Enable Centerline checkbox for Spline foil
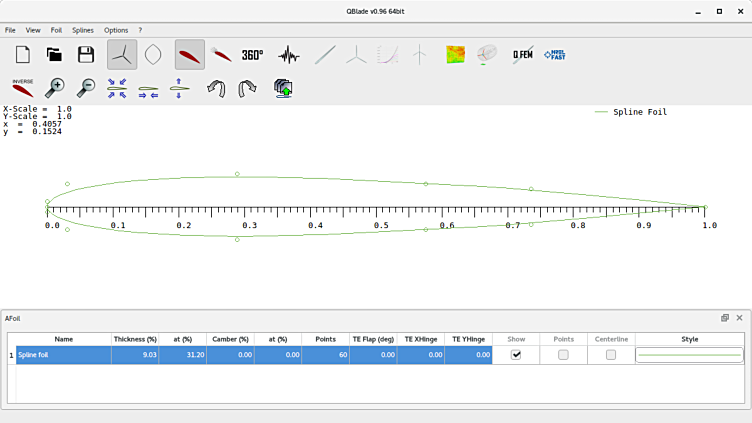This screenshot has width=752, height=423. pos(611,355)
